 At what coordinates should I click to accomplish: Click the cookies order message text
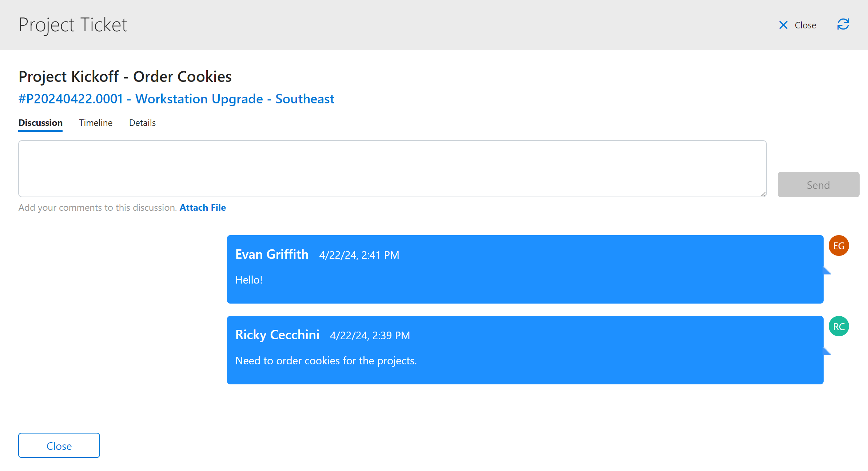click(326, 361)
